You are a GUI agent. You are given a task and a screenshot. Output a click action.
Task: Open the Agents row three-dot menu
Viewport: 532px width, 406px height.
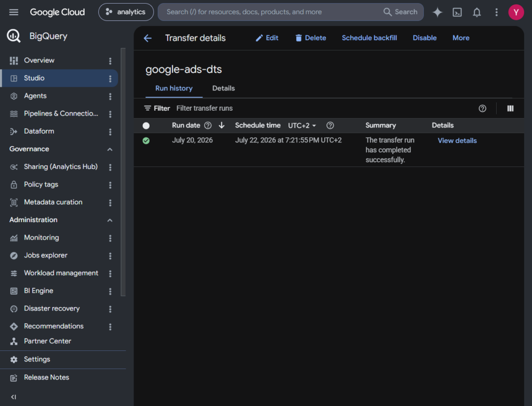tap(110, 96)
